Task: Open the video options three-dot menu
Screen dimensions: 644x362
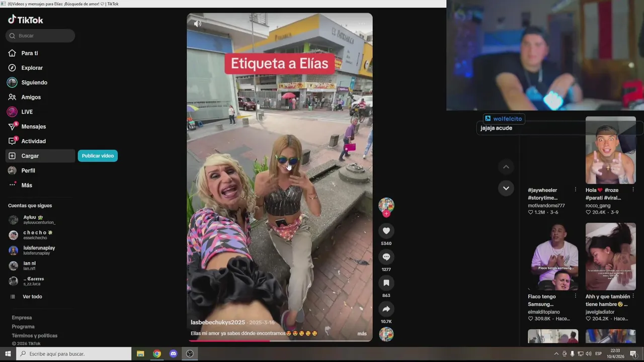Action: (x=362, y=23)
